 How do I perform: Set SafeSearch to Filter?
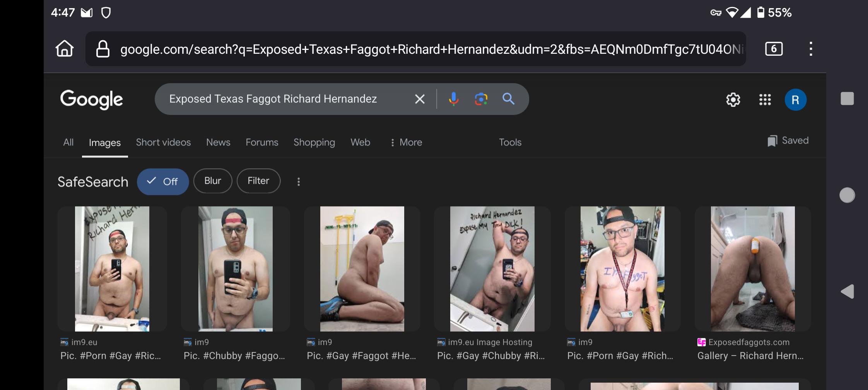click(x=258, y=181)
